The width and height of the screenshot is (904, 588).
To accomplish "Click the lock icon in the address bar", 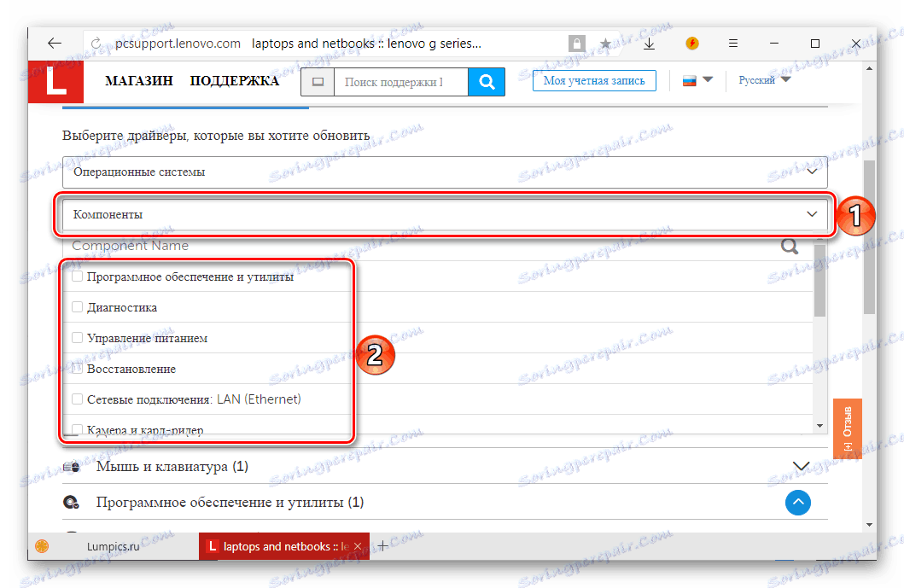I will (x=577, y=43).
